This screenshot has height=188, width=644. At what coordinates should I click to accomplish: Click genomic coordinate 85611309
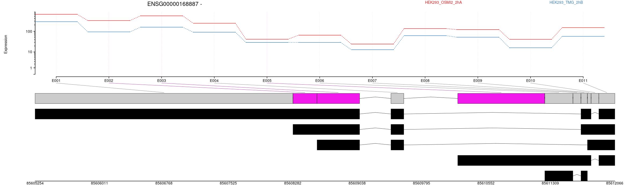tap(550, 183)
